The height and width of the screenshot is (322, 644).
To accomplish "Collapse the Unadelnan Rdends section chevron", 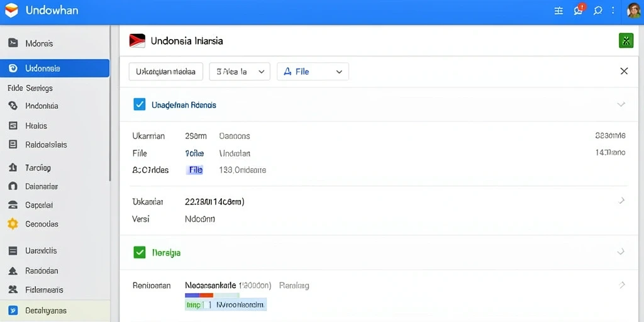I will 621,104.
